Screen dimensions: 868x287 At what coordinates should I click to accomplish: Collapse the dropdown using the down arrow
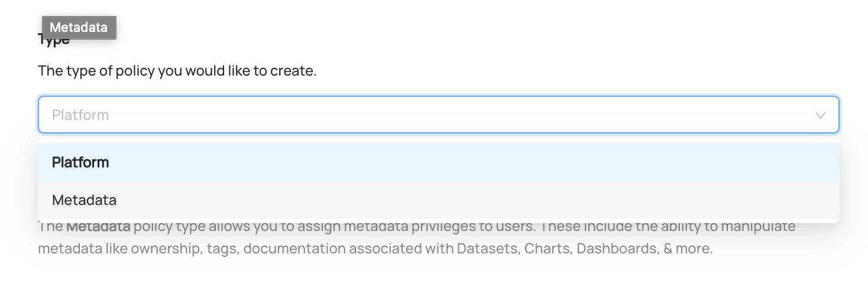tap(820, 116)
